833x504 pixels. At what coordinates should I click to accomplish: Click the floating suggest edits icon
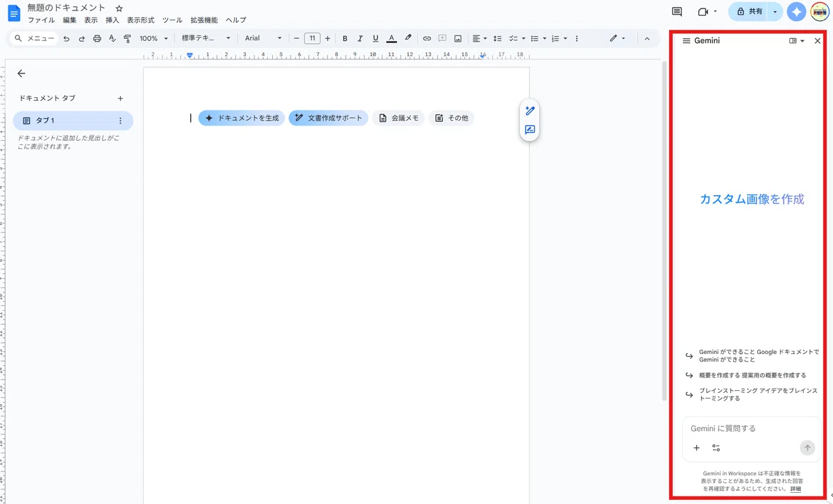(530, 130)
